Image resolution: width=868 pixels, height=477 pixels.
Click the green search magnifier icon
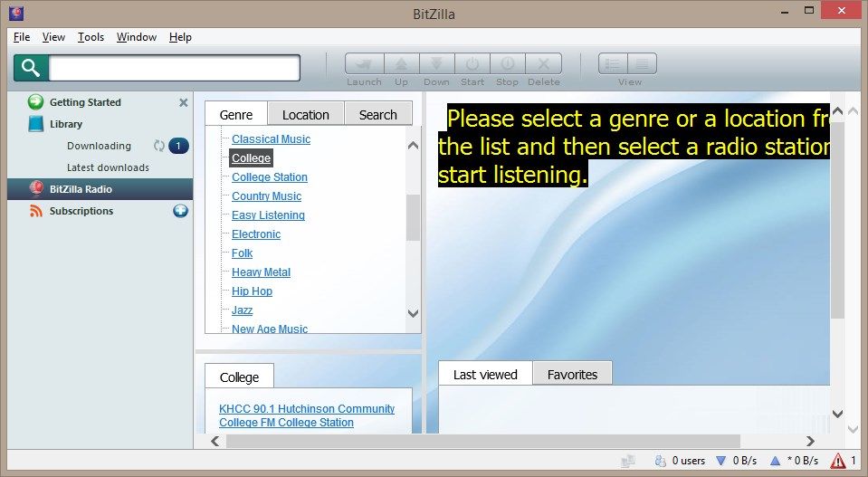point(31,68)
